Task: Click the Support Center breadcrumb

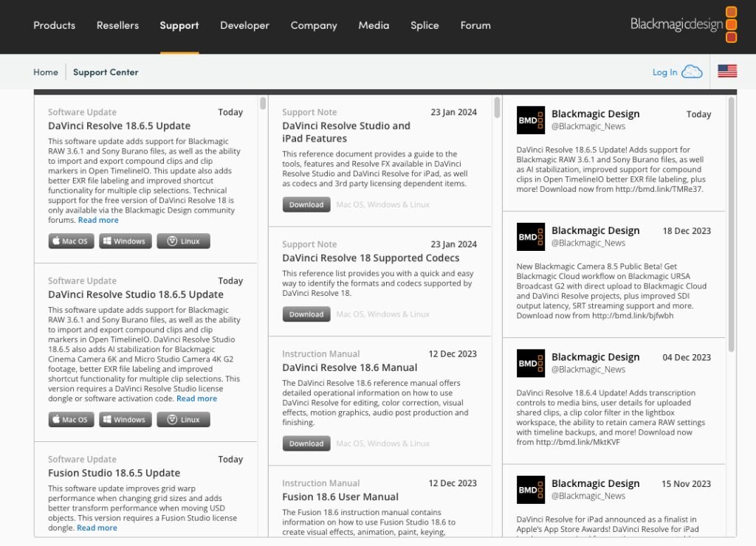Action: (x=106, y=72)
